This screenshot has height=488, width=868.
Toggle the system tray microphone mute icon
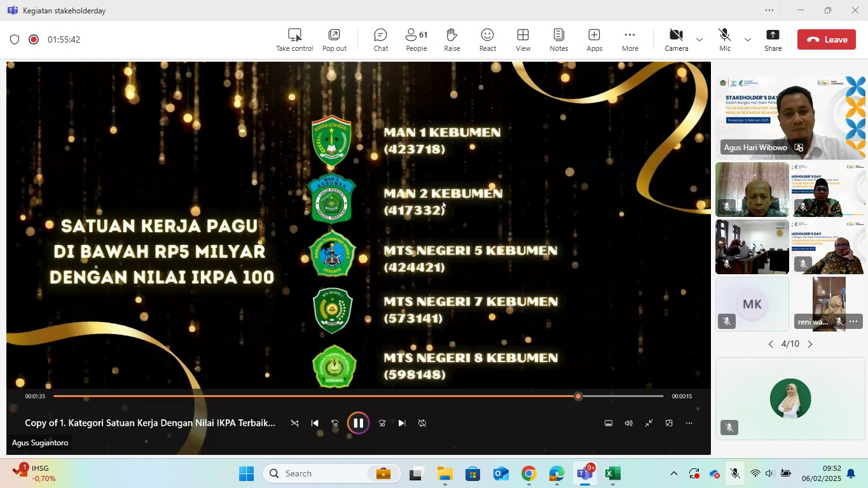pos(734,473)
